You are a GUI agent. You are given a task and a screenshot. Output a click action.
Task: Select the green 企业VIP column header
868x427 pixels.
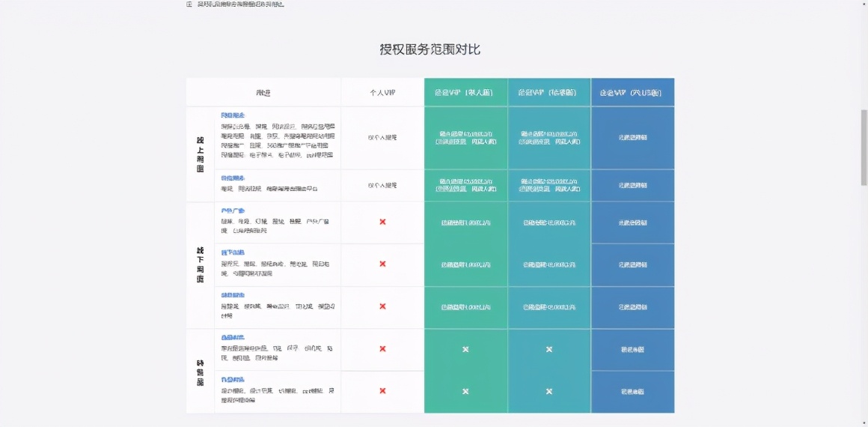tap(465, 92)
